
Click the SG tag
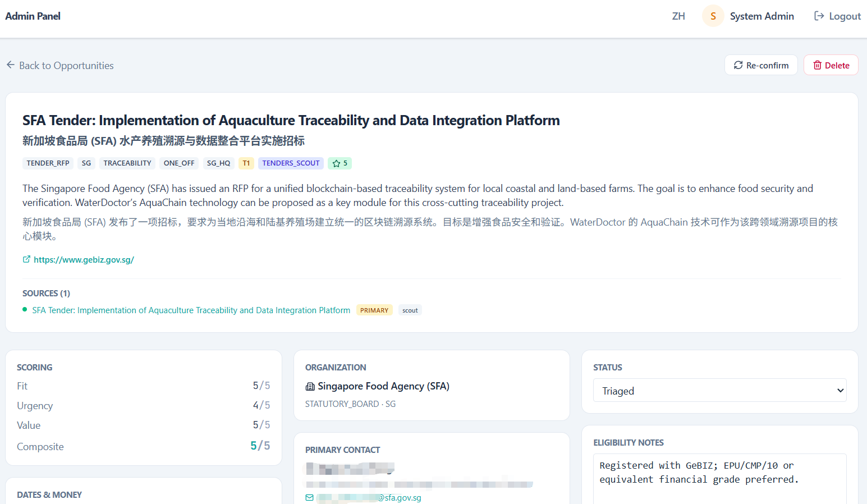click(x=86, y=163)
